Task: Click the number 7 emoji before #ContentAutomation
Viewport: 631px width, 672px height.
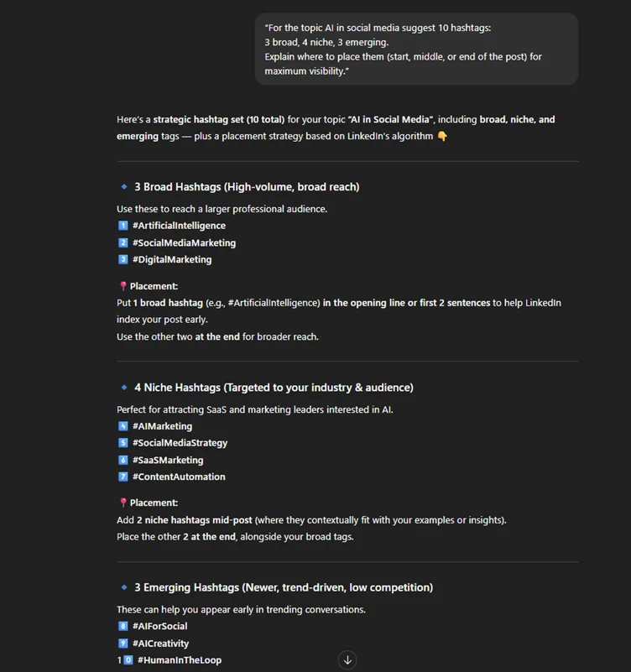Action: 123,477
